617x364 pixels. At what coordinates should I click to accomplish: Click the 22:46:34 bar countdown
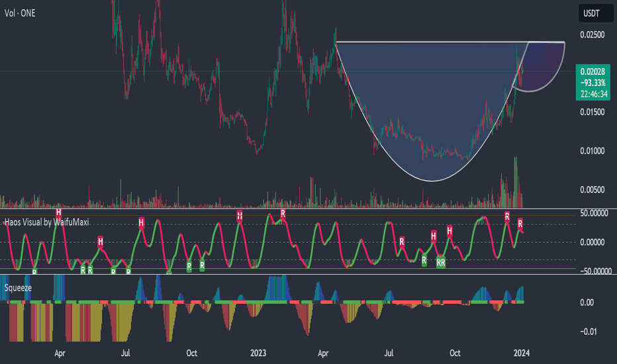594,94
